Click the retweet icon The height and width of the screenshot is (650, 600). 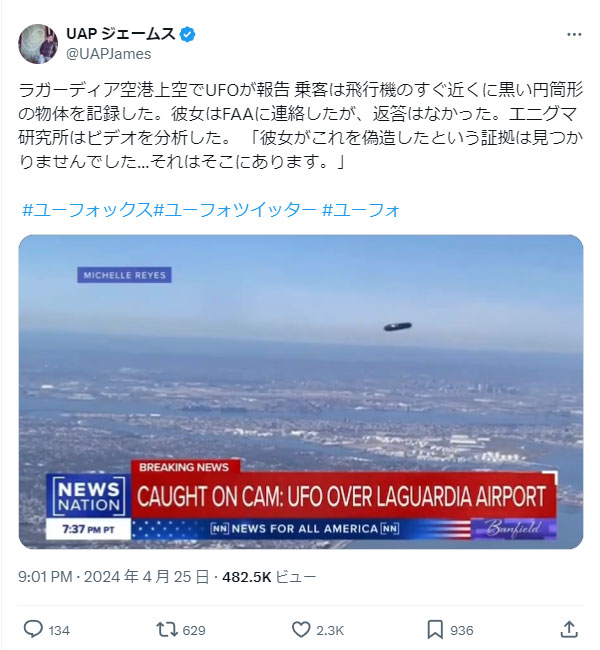167,629
